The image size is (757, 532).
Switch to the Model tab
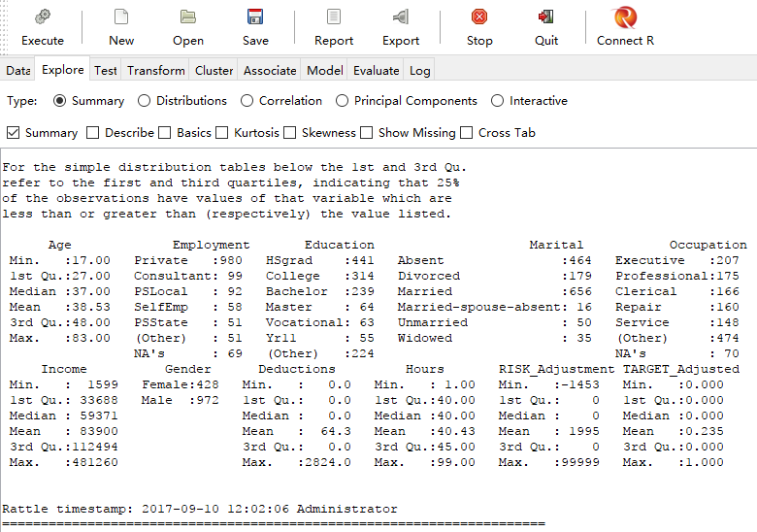[x=325, y=71]
